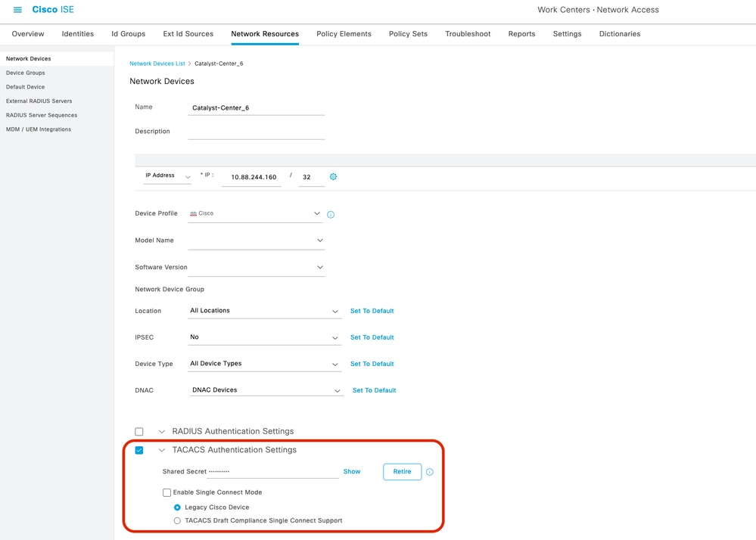Click the Description input field
The height and width of the screenshot is (540, 756).
[256, 132]
